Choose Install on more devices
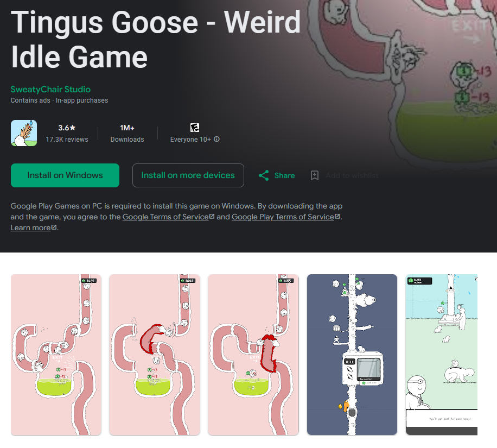The image size is (497, 448). point(188,175)
